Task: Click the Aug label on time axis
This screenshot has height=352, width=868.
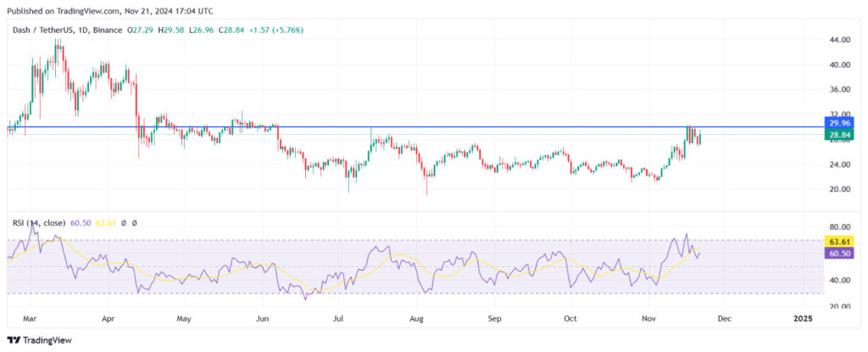Action: coord(416,319)
